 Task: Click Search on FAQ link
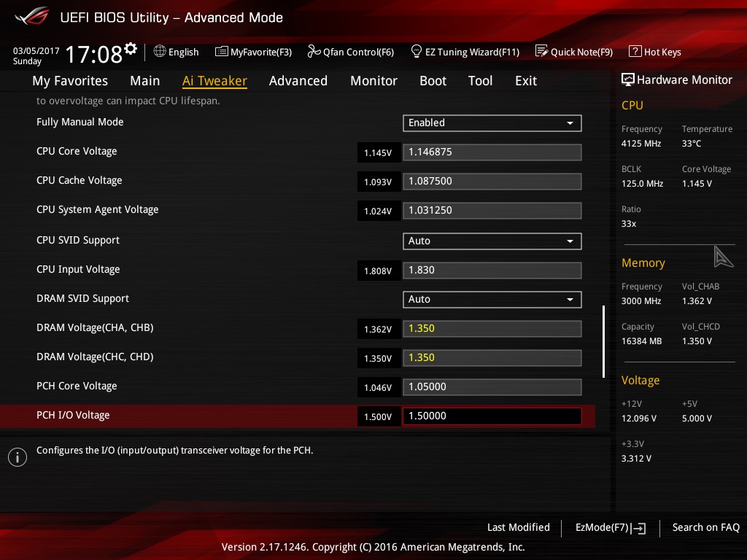point(705,528)
